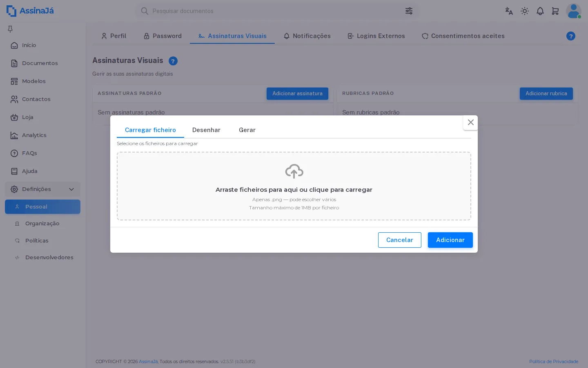
Task: Click Adicionar rubrica button
Action: 546,94
